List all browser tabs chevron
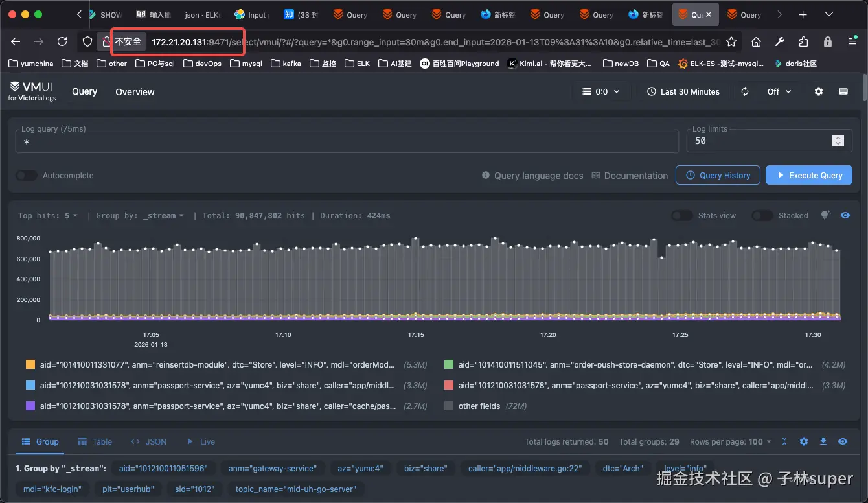This screenshot has width=868, height=503. click(x=829, y=14)
